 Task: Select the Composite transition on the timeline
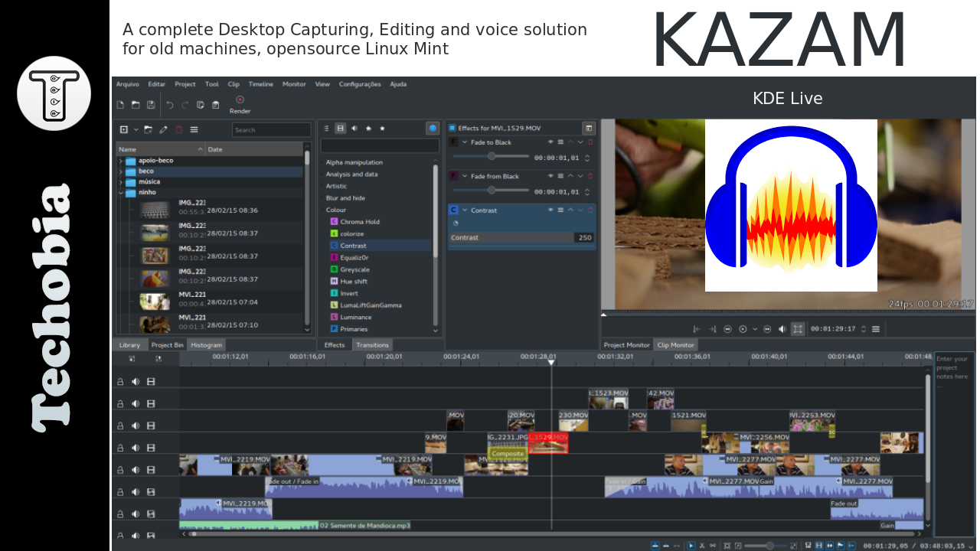click(508, 454)
